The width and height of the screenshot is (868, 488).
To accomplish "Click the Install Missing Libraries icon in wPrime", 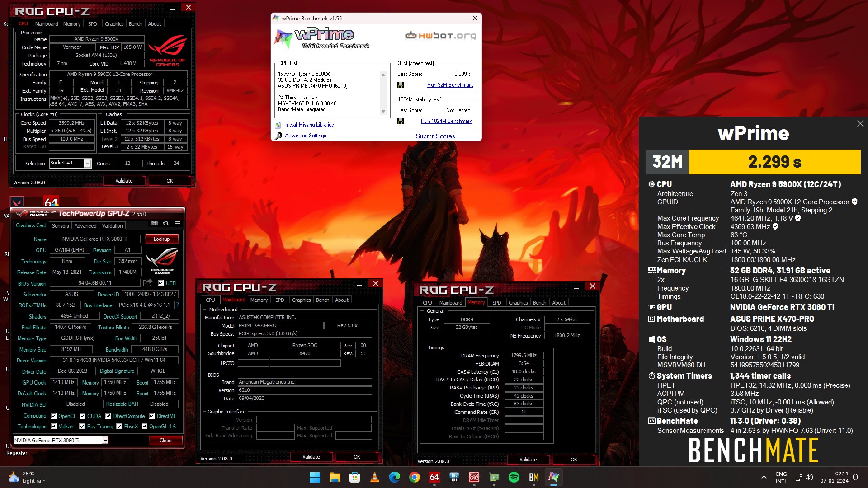I will pos(278,125).
